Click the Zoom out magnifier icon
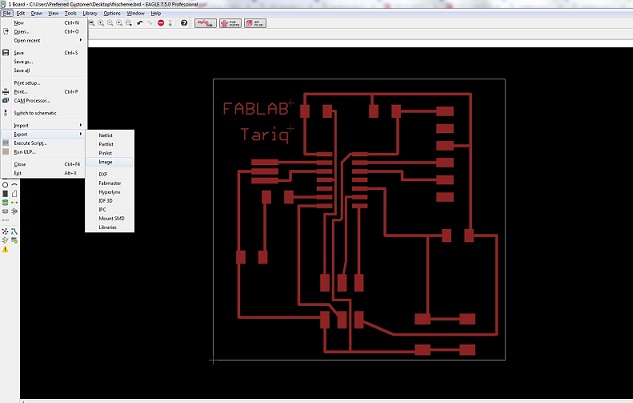Image resolution: width=633 pixels, height=403 pixels. tap(110, 23)
